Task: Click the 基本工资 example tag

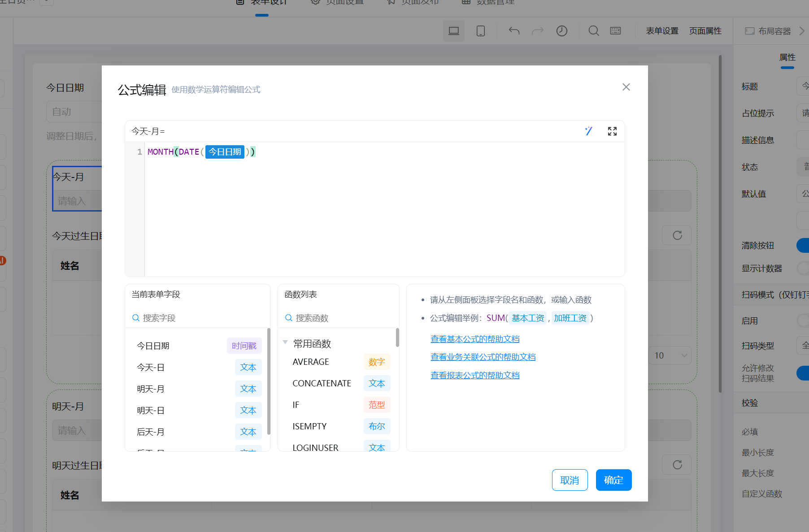Action: [528, 318]
